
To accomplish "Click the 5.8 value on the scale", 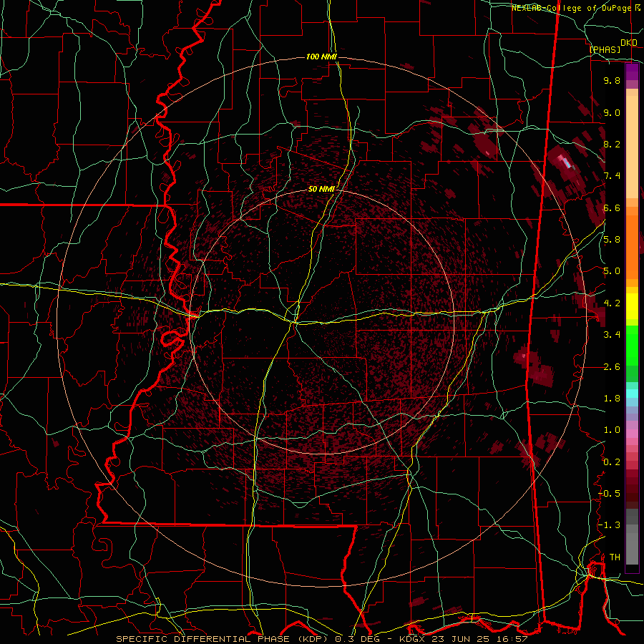I will [x=612, y=240].
